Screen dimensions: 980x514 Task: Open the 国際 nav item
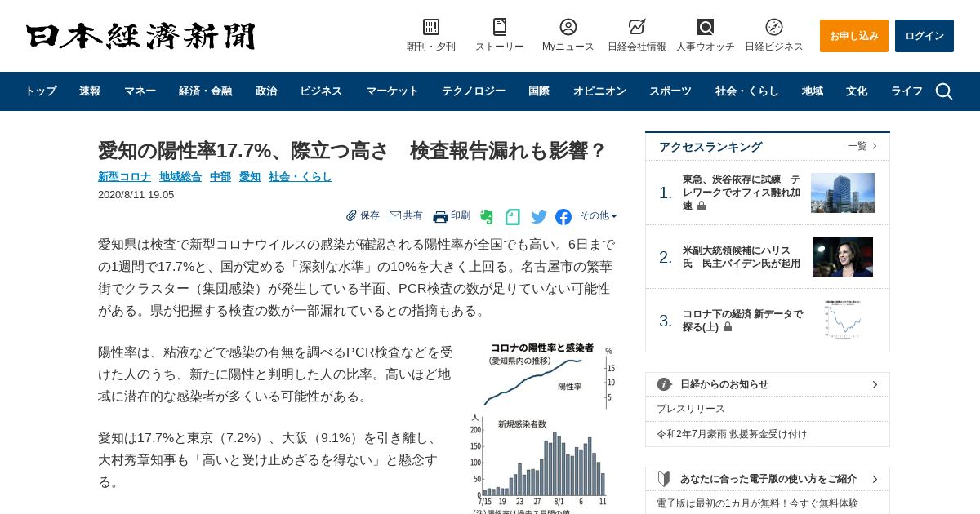[539, 91]
